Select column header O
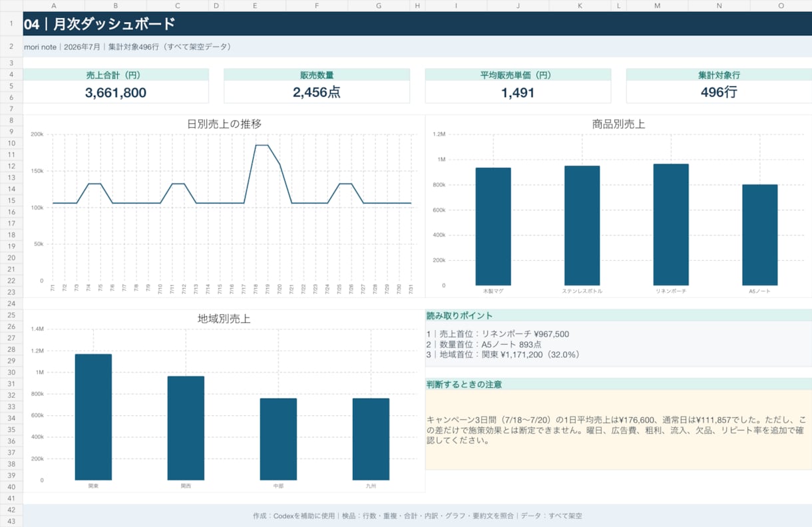The height and width of the screenshot is (527, 812). [781, 5]
